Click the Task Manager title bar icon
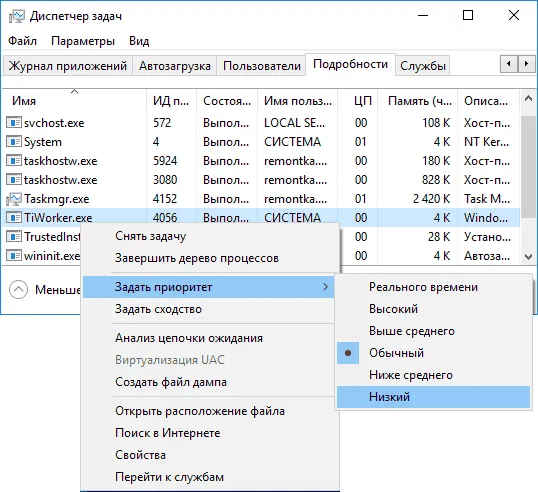The image size is (538, 492). 16,16
